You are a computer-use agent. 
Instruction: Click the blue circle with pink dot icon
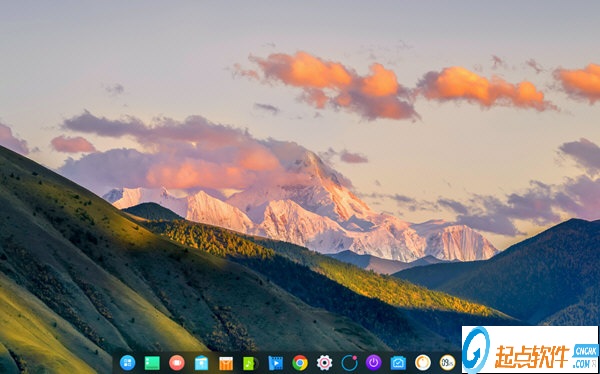tap(349, 363)
